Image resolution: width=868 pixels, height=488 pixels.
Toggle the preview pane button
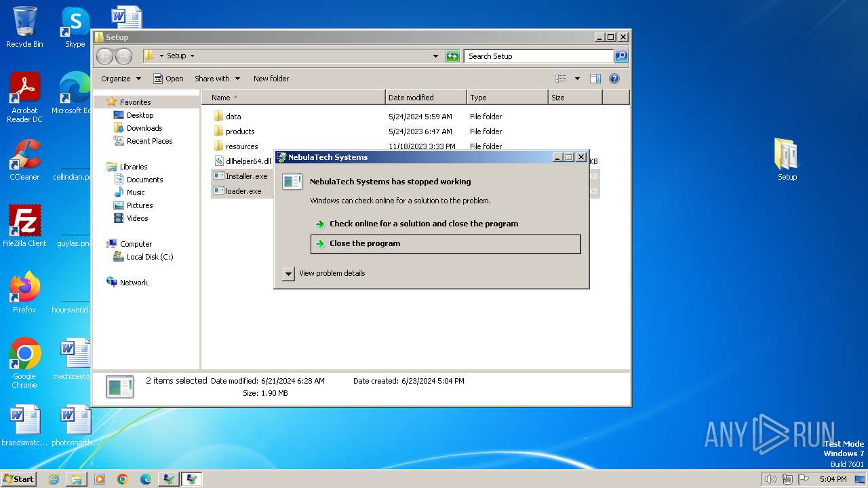click(x=595, y=79)
